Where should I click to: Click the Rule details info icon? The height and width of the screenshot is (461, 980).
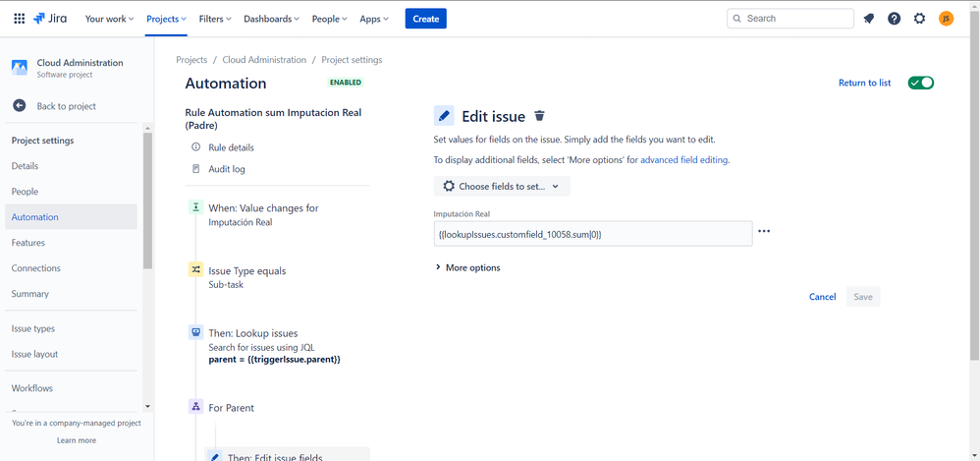click(196, 147)
